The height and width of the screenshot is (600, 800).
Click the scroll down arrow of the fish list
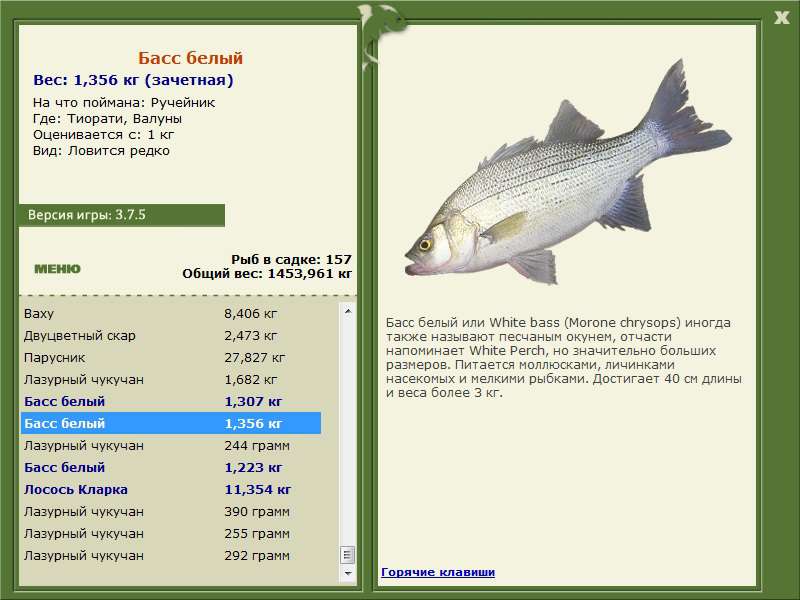(x=348, y=573)
